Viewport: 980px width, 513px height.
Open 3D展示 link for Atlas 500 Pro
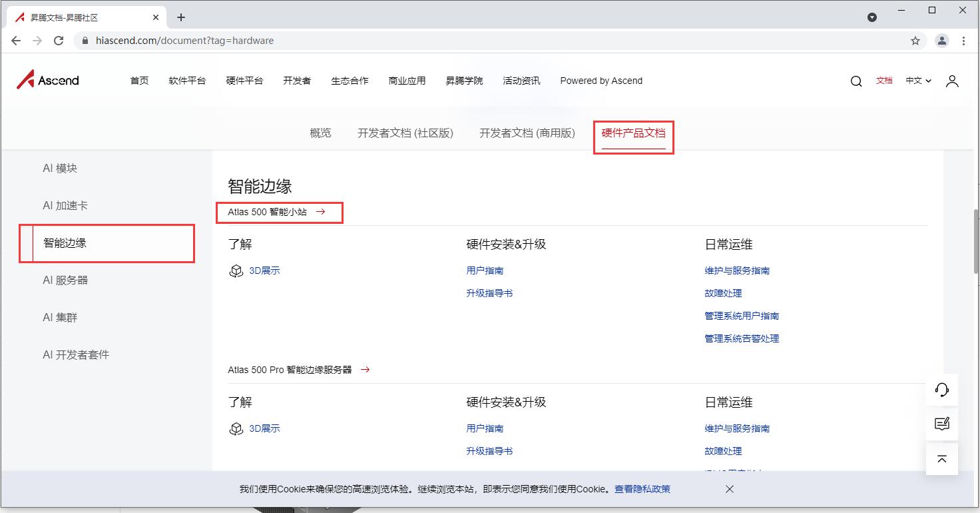click(x=264, y=429)
